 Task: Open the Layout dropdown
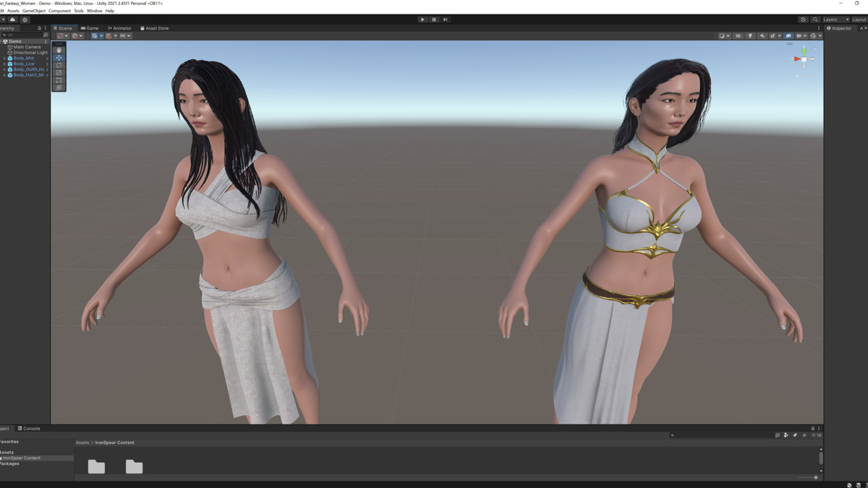point(859,20)
